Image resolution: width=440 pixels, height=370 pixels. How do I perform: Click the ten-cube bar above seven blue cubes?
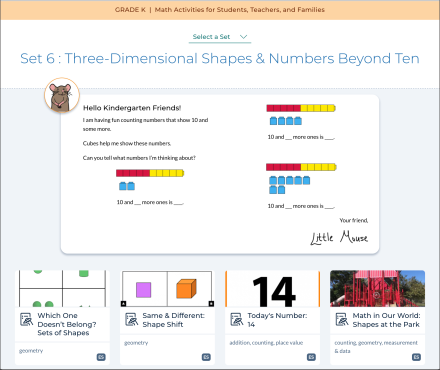(301, 167)
